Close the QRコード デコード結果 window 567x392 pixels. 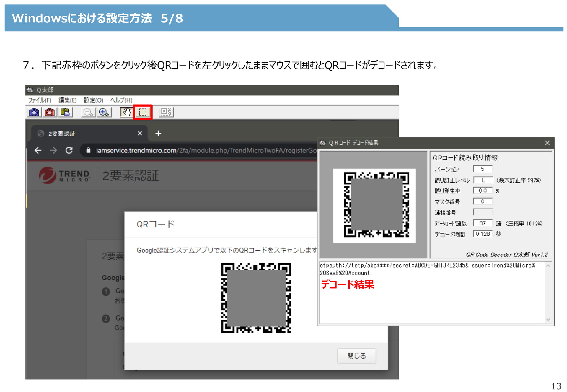[x=547, y=143]
